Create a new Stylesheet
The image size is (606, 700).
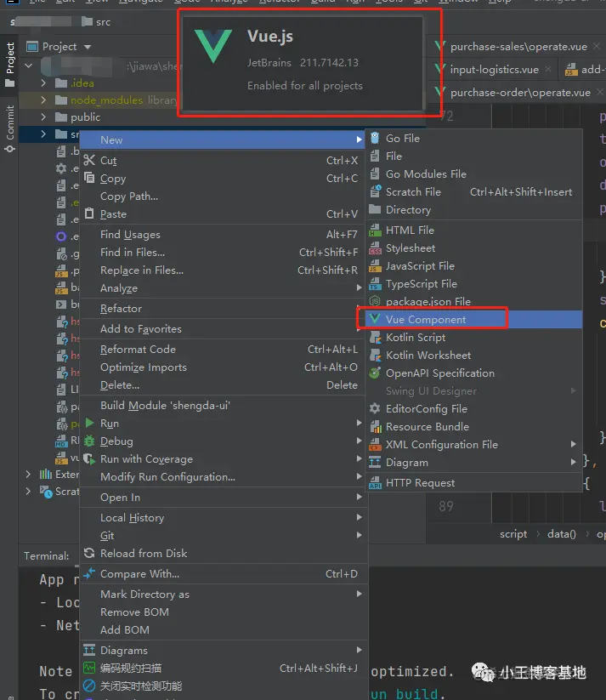click(474, 248)
